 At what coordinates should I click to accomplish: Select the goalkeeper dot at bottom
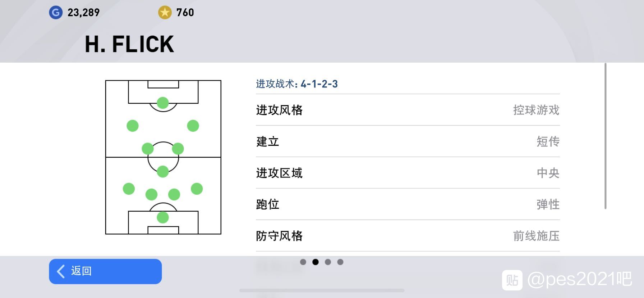[x=163, y=217]
